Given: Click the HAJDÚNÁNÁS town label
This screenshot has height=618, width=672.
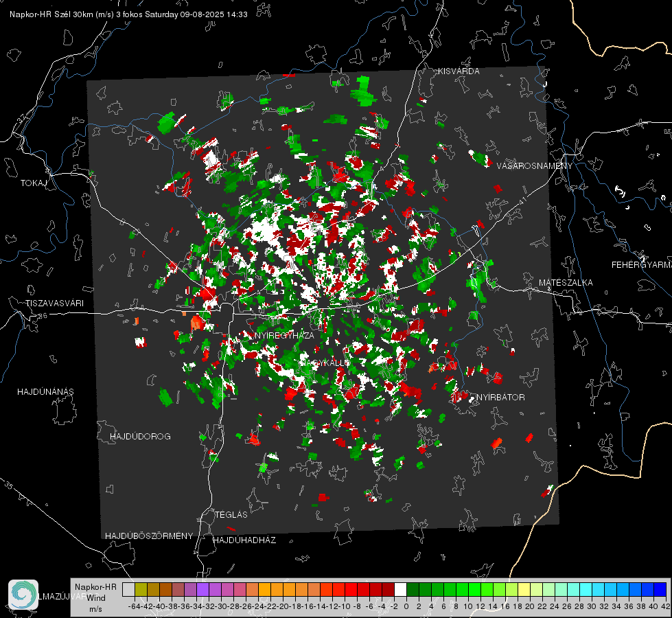Looking at the screenshot, I should point(45,392).
